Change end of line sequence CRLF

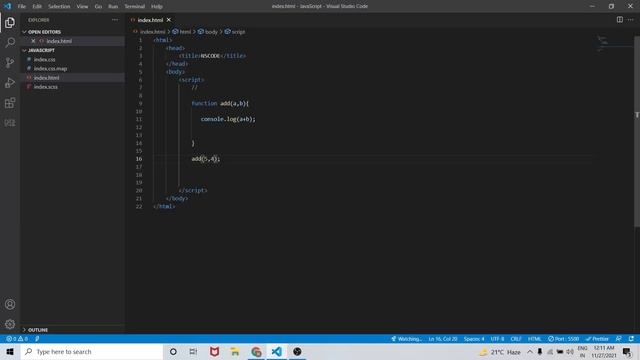click(x=516, y=339)
